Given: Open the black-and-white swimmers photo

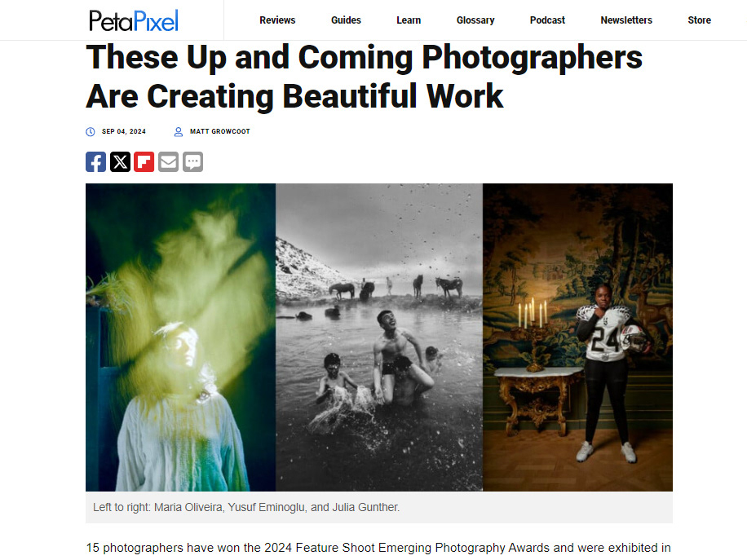Looking at the screenshot, I should coord(379,337).
